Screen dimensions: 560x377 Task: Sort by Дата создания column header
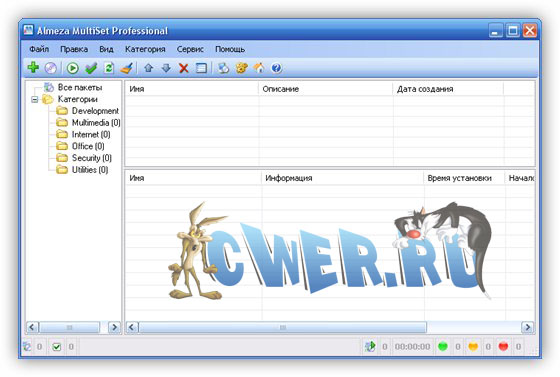425,89
